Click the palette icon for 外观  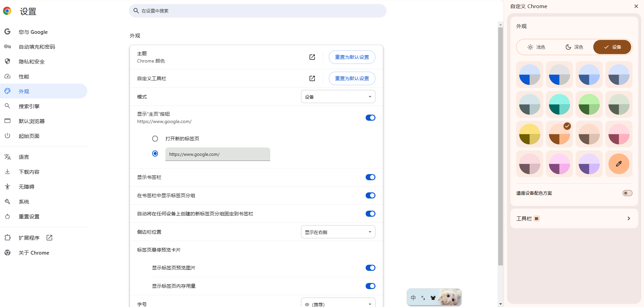[7, 91]
